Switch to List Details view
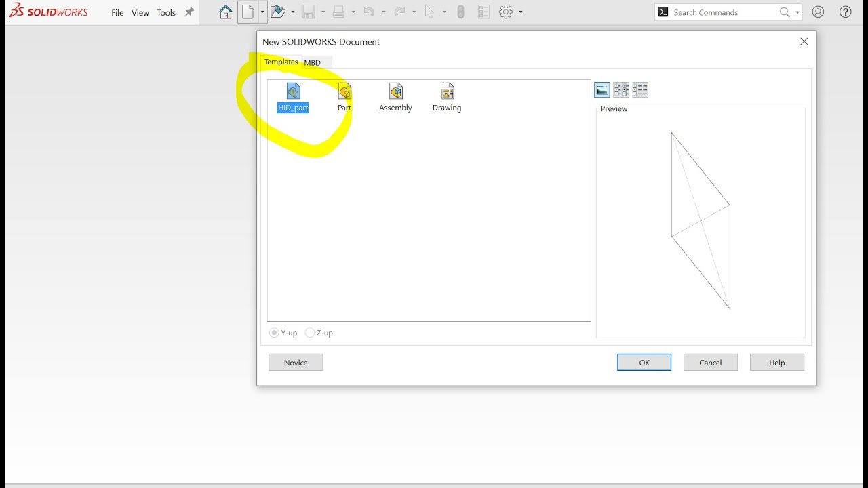This screenshot has height=488, width=868. (x=640, y=90)
